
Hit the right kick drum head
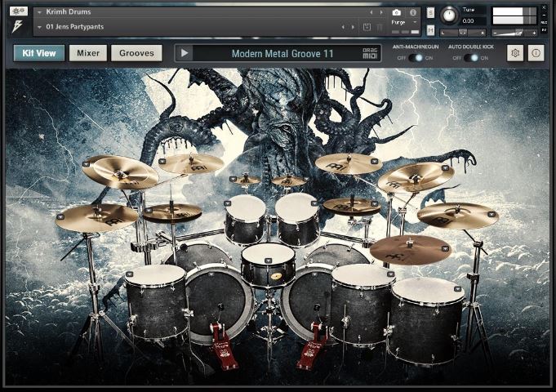pos(309,301)
